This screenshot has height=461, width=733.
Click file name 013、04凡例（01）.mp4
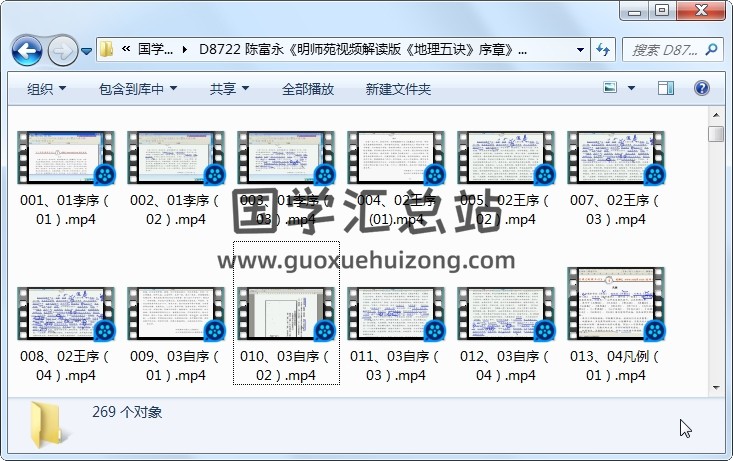[616, 366]
